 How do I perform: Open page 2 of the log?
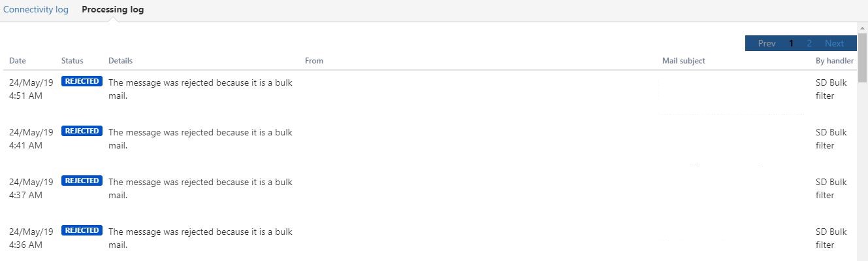[x=809, y=43]
